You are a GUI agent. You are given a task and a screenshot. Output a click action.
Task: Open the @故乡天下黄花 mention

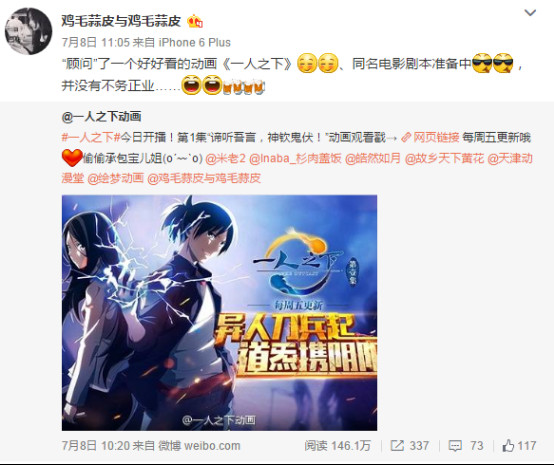444,158
